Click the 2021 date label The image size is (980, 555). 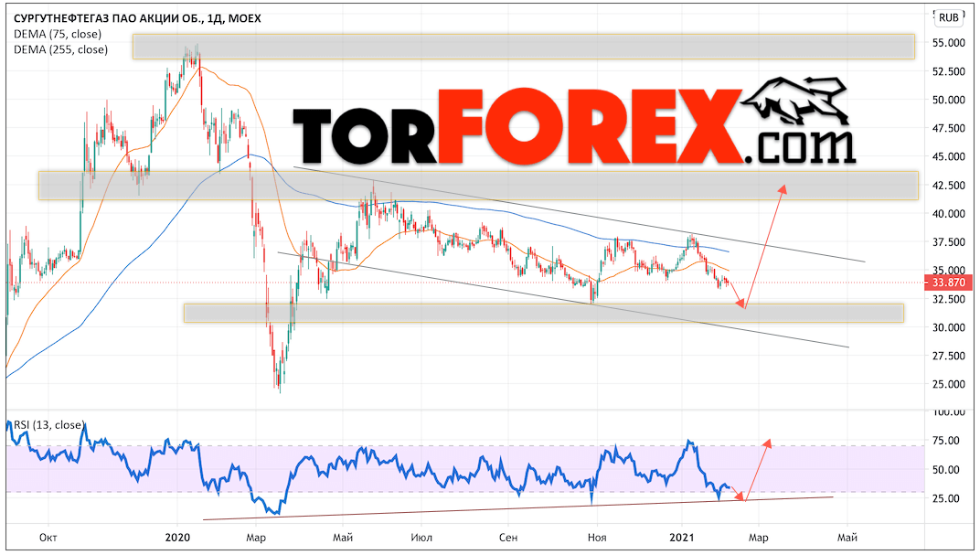point(681,538)
